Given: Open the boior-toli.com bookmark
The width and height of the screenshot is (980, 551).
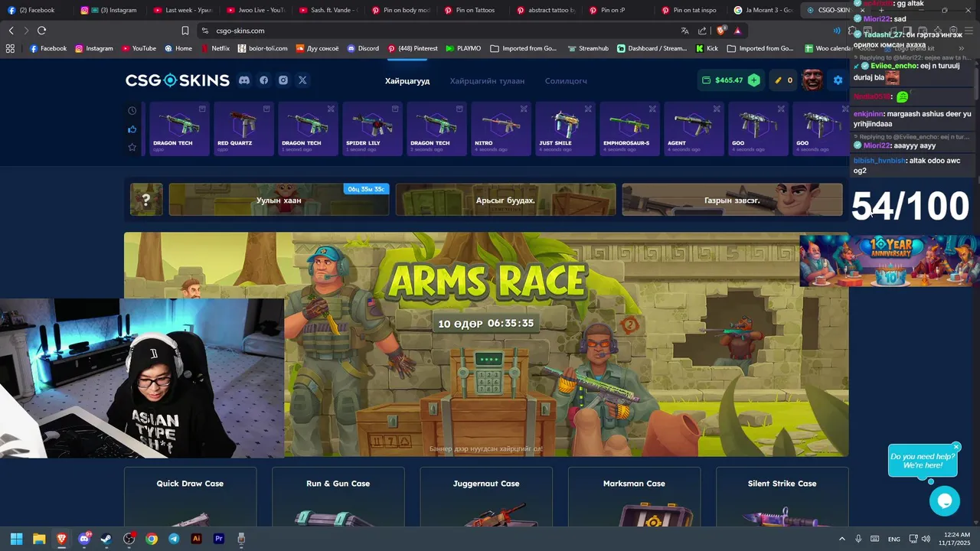Looking at the screenshot, I should 263,48.
